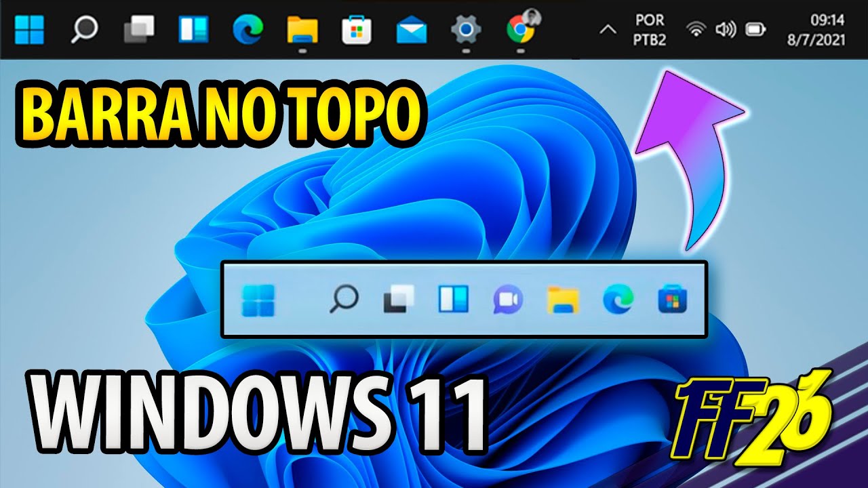868x488 pixels.
Task: Click Widgets in the light centered taskbar
Action: [x=454, y=299]
